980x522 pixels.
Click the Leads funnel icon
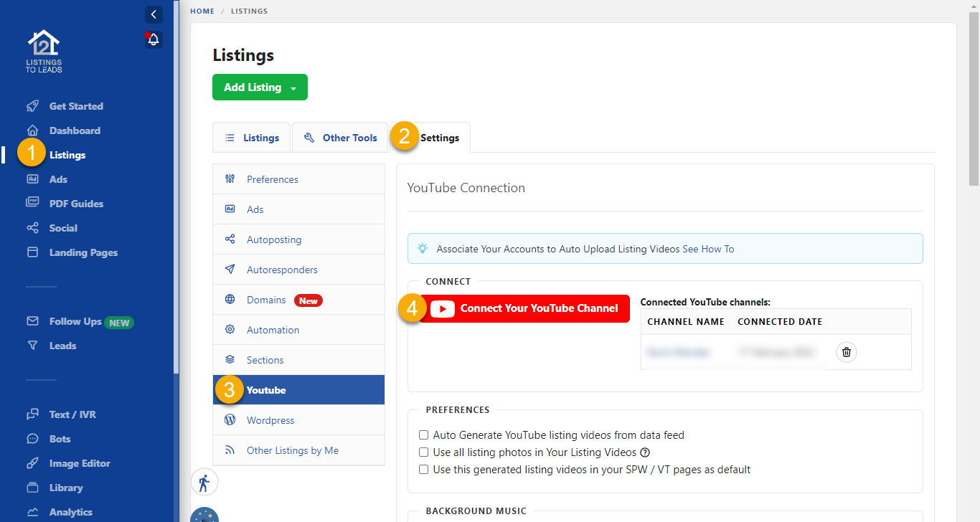32,346
